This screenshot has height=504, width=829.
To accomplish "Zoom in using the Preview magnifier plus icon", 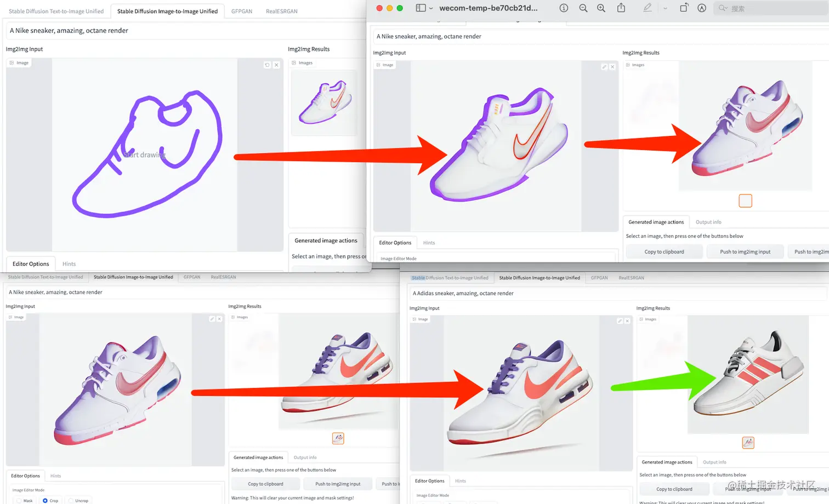I will pyautogui.click(x=601, y=8).
